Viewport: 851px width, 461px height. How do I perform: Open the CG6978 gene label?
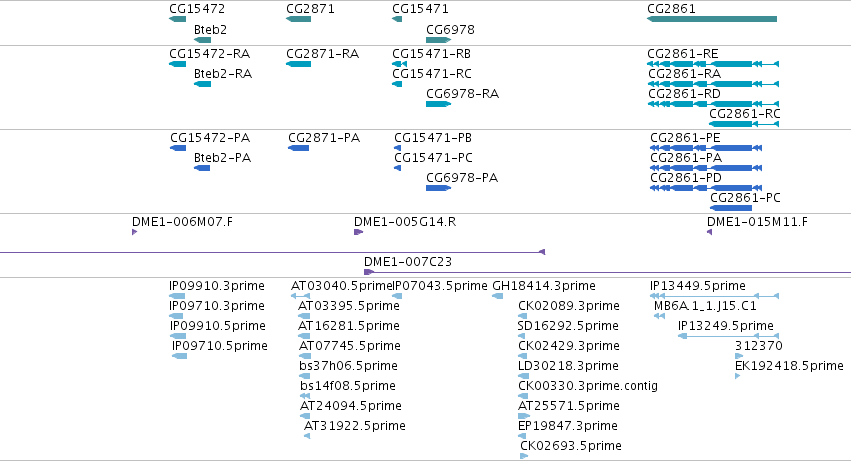tap(450, 30)
